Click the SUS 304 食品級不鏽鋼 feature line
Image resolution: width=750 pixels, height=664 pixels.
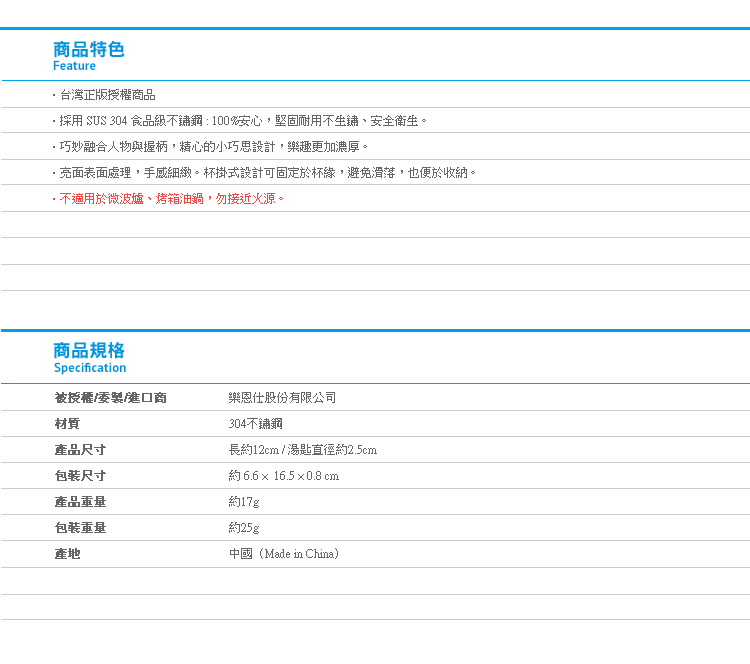coord(240,121)
